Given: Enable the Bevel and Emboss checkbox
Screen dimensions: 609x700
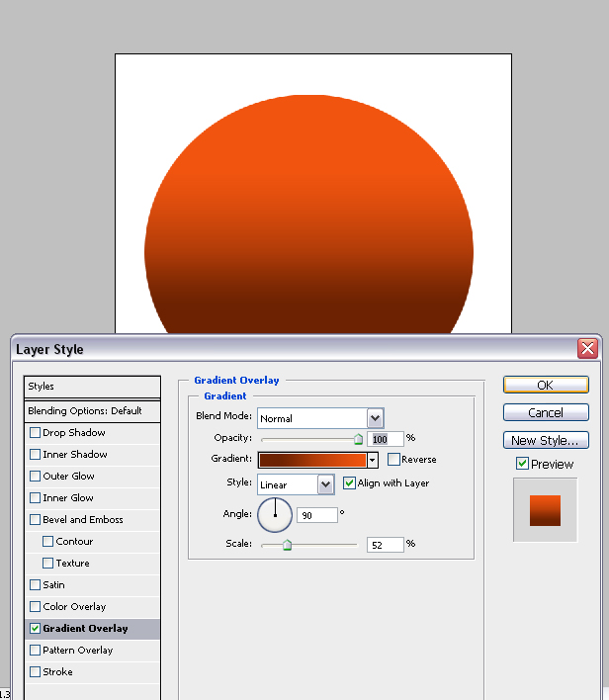Looking at the screenshot, I should (35, 520).
